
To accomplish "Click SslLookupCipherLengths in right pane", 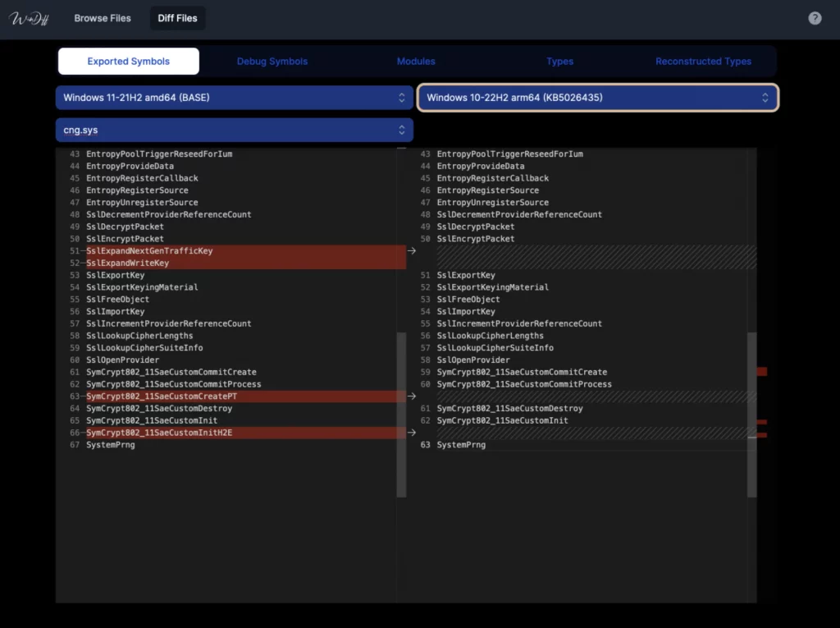I will coord(491,336).
